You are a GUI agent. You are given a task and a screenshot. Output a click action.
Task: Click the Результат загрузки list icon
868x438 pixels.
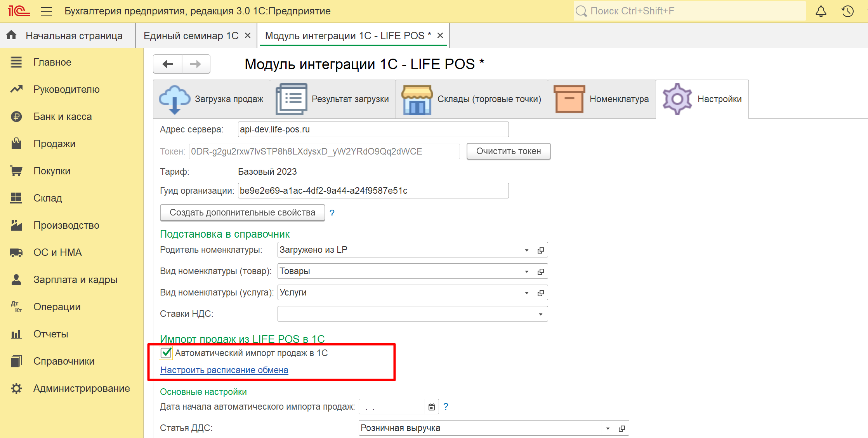(x=292, y=99)
